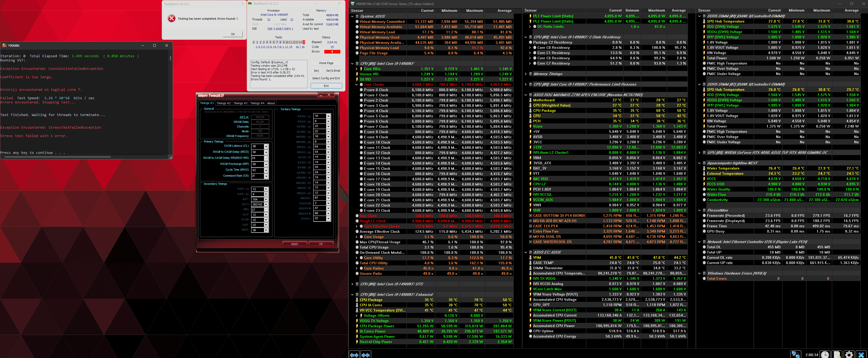Expand the GPU RTX 4090 sensor group
Viewport: 868px width, 358px height.
(699, 153)
